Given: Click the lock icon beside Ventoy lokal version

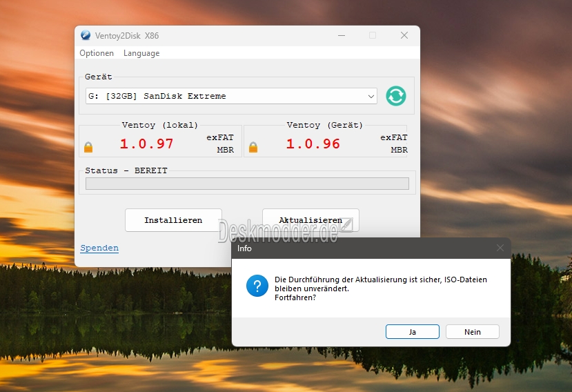Looking at the screenshot, I should (x=88, y=147).
